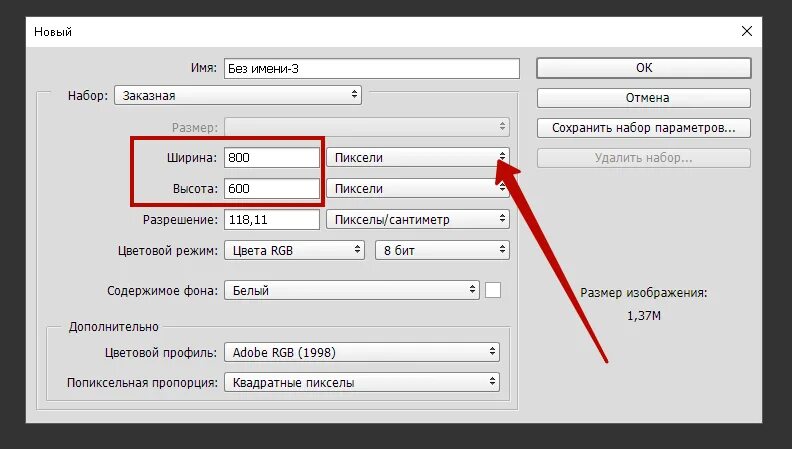Open the disabled Размер dropdown

click(x=367, y=127)
